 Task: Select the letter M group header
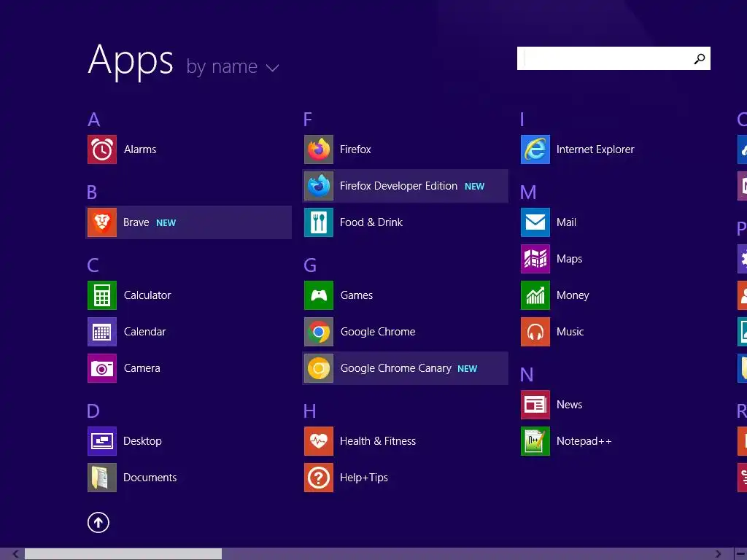(528, 192)
